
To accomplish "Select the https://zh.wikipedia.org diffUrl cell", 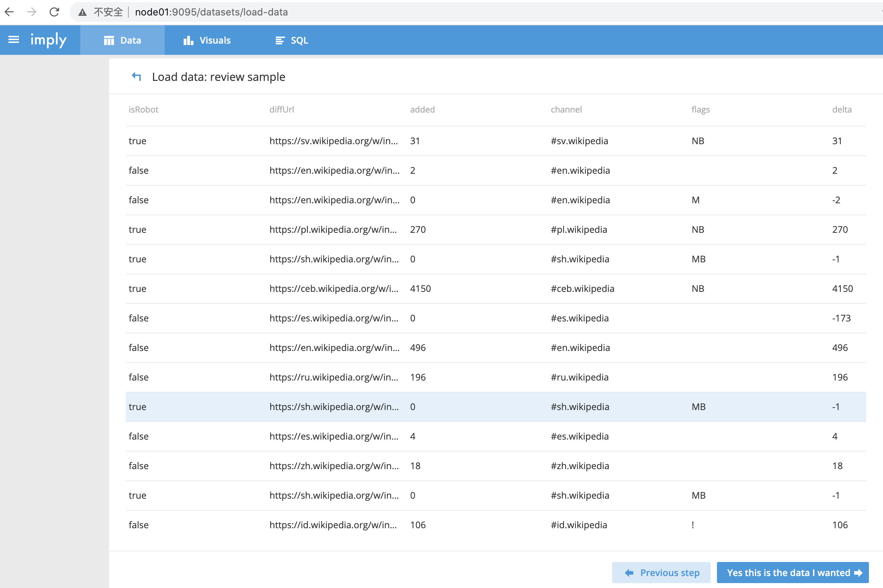I will click(x=334, y=466).
